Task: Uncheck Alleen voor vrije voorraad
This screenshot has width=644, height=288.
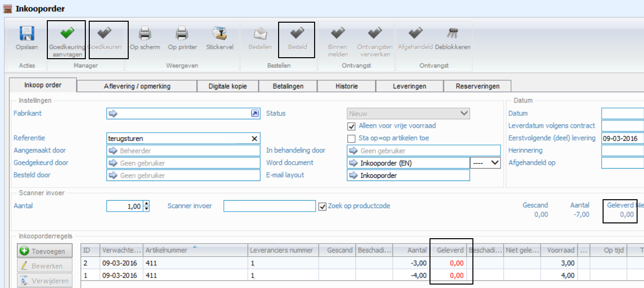Action: pyautogui.click(x=352, y=126)
